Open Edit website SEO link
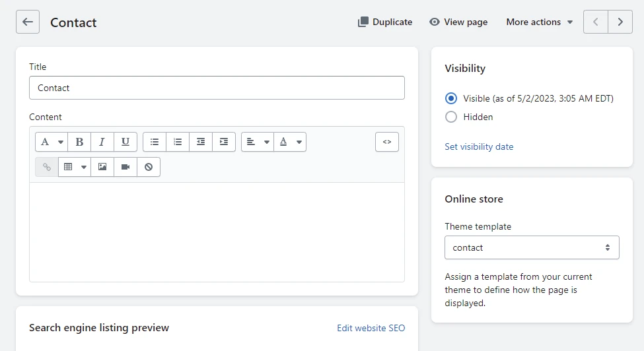 click(371, 328)
